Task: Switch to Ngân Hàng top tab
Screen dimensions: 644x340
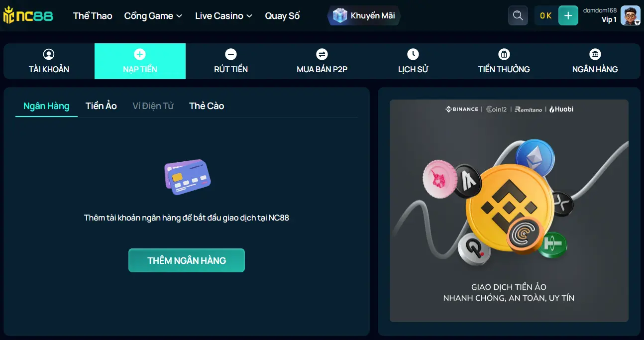Action: [x=595, y=61]
